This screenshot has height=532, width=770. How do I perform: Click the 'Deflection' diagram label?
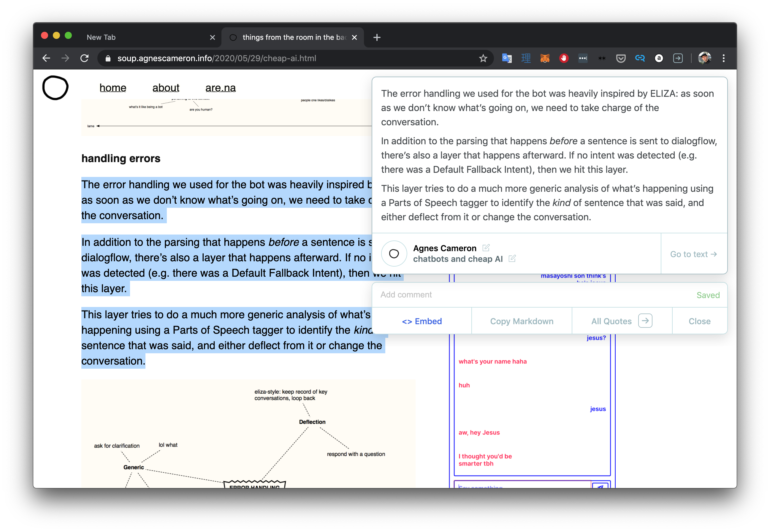coord(312,422)
